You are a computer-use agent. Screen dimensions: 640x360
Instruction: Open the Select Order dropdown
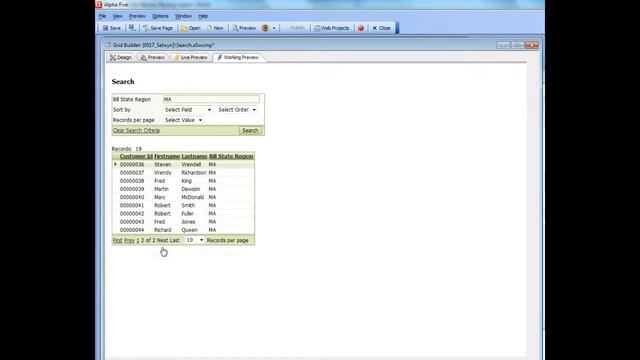coord(237,110)
